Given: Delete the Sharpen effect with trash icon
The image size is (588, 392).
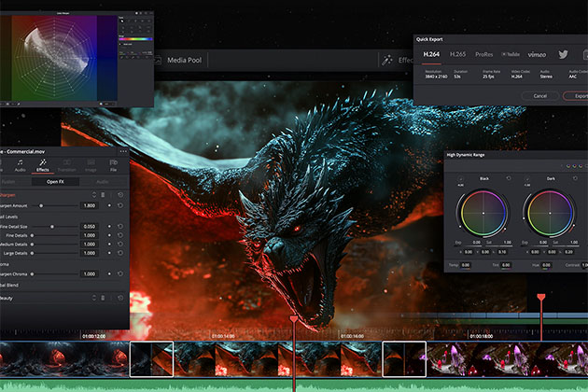Looking at the screenshot, I should [x=103, y=195].
